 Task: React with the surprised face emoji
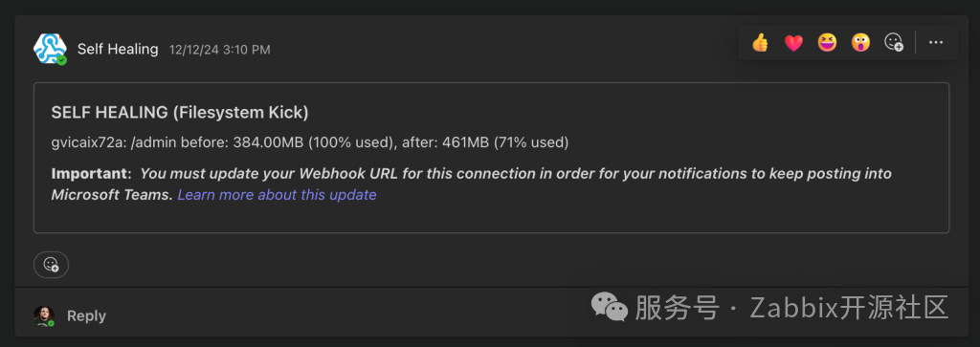(860, 42)
